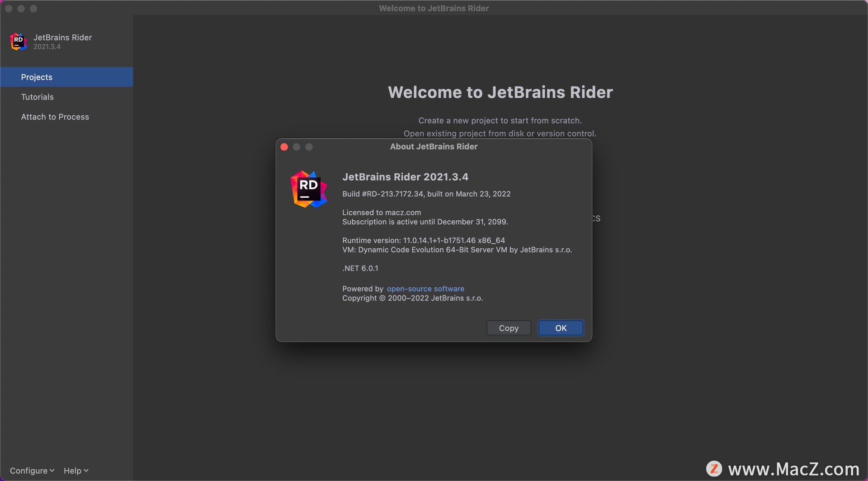The image size is (868, 481).
Task: Click the '.NET 6.0.1' text
Action: pyautogui.click(x=360, y=268)
